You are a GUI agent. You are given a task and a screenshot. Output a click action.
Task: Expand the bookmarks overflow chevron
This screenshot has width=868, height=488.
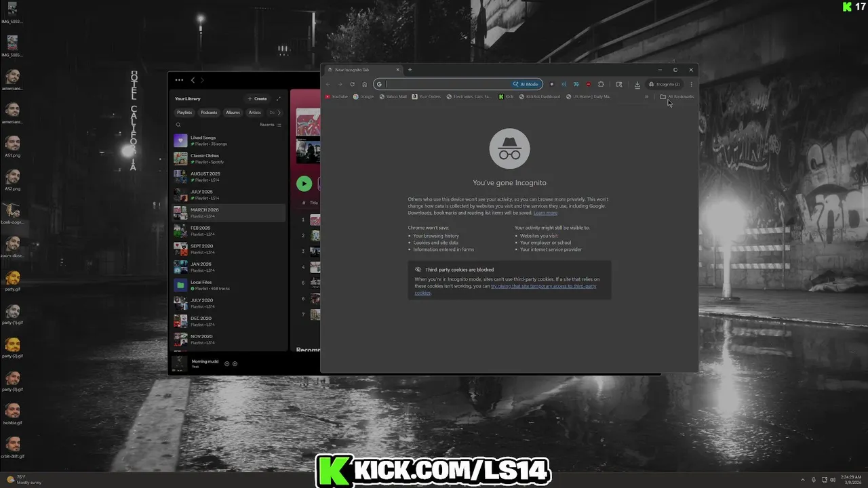pos(646,96)
